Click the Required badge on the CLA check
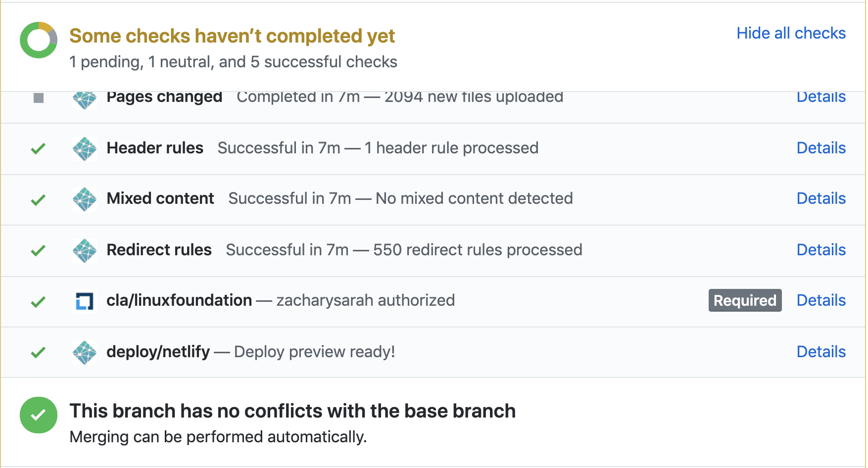 tap(745, 300)
